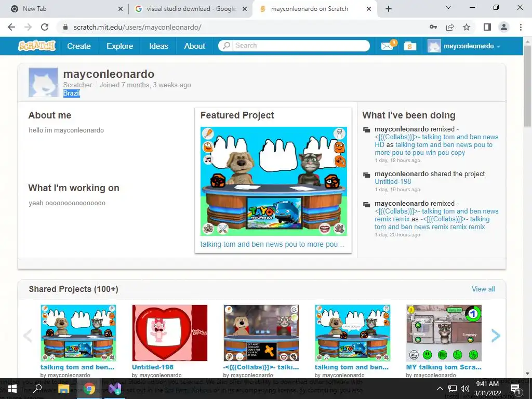532x399 pixels.
Task: Click the 'yeah oooooooooooooooo' text
Action: tap(67, 203)
